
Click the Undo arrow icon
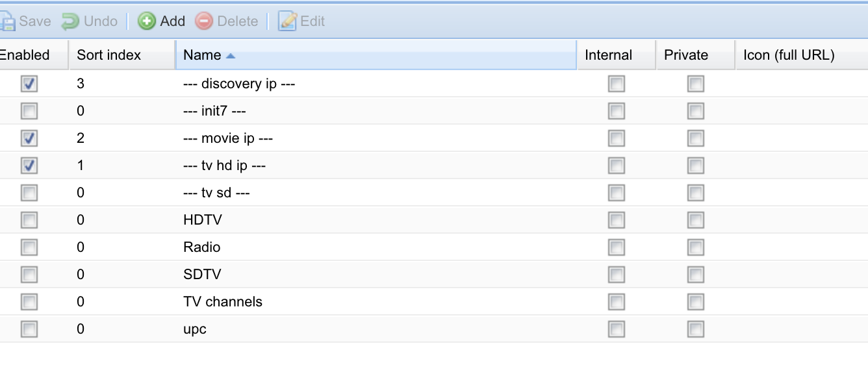click(70, 21)
